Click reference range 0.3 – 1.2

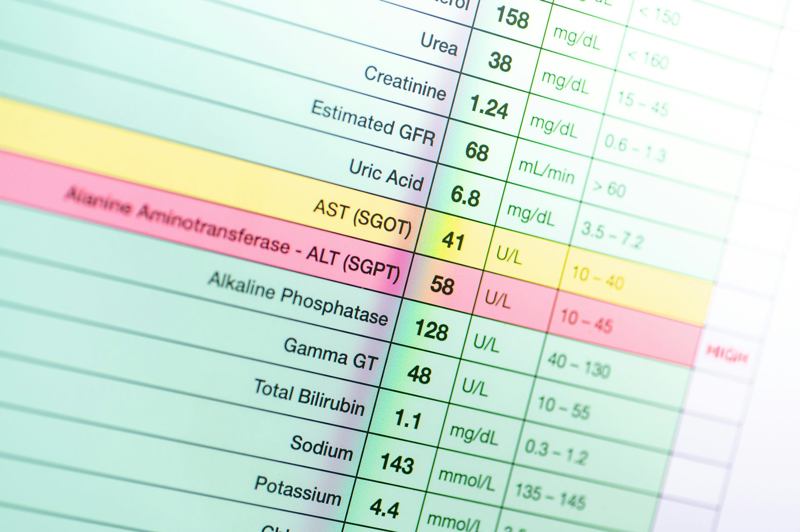(556, 452)
